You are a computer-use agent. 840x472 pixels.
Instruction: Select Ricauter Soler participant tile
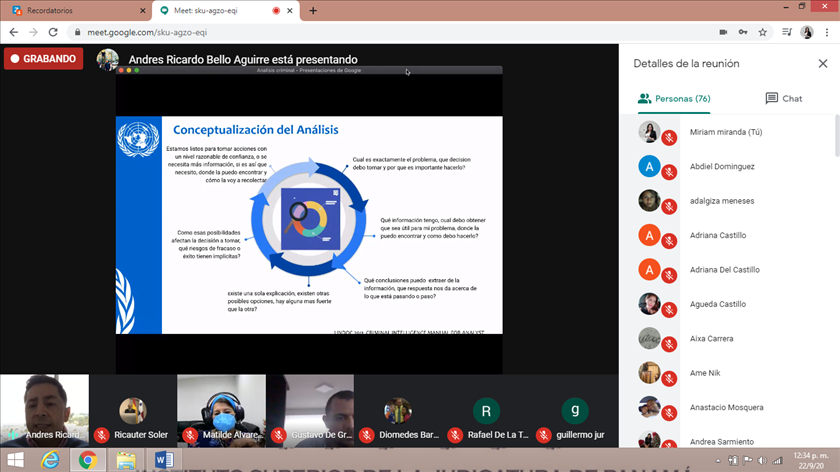pyautogui.click(x=133, y=411)
